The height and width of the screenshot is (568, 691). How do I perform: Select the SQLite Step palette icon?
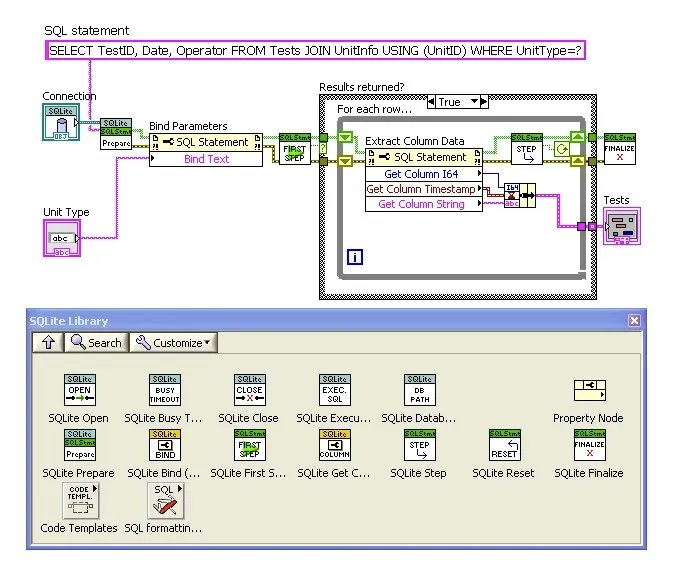[420, 445]
